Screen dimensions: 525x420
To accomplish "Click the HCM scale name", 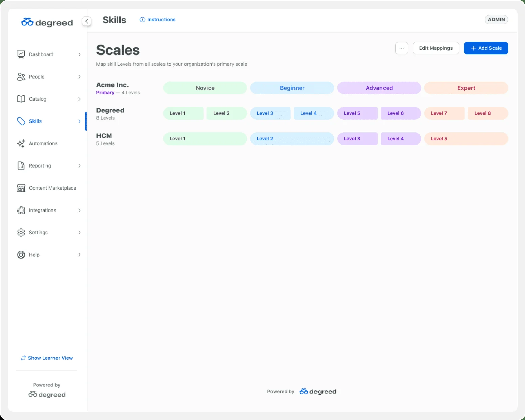I will [x=104, y=136].
